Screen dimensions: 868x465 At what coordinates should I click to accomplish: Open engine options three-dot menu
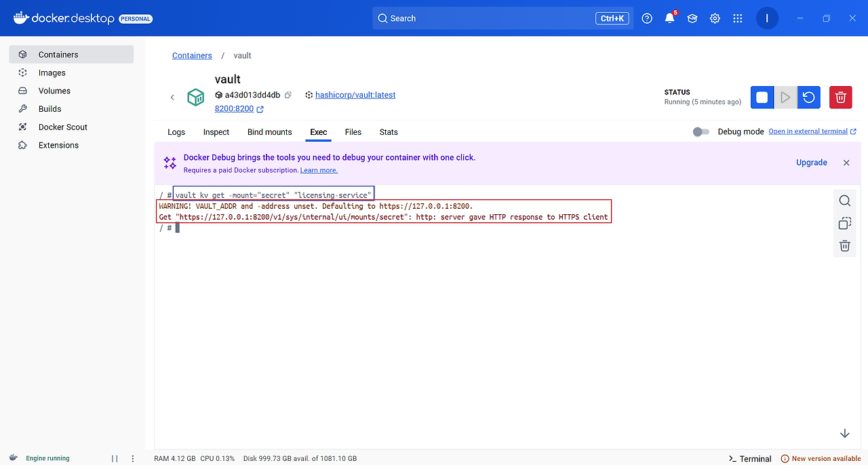(x=133, y=458)
